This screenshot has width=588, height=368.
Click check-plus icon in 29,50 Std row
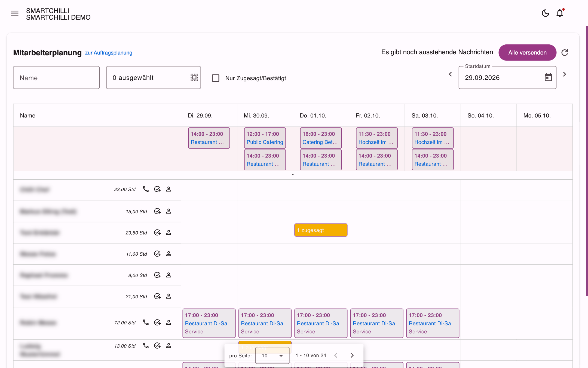click(x=157, y=233)
